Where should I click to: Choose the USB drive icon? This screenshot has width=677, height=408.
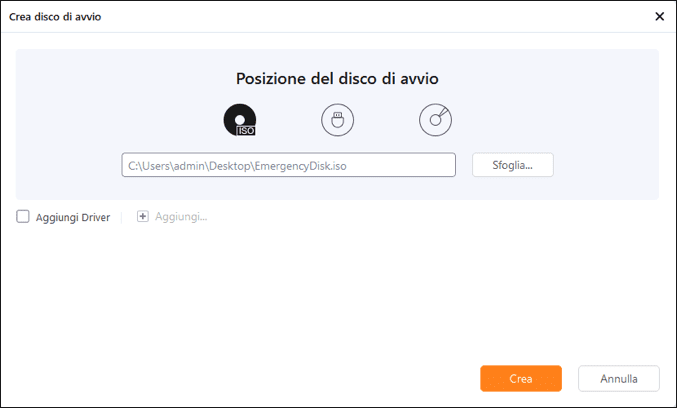337,120
